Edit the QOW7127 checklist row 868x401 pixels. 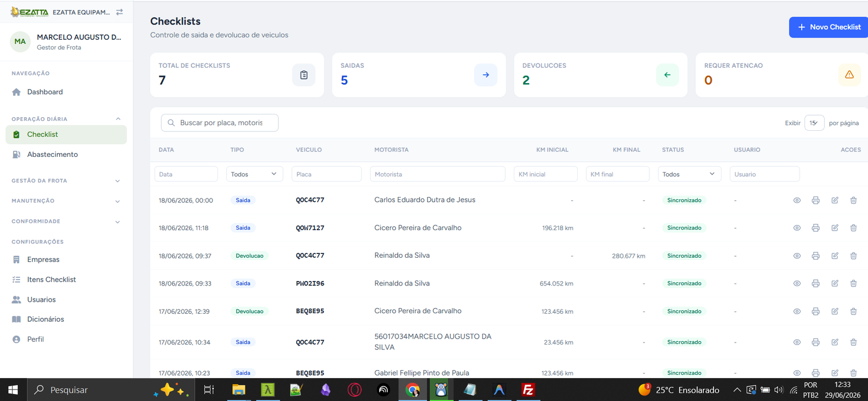pyautogui.click(x=835, y=228)
